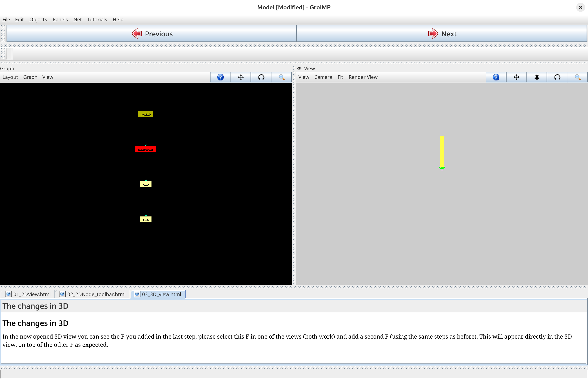Select the F.24 node in graph
The width and height of the screenshot is (588, 379).
click(145, 220)
